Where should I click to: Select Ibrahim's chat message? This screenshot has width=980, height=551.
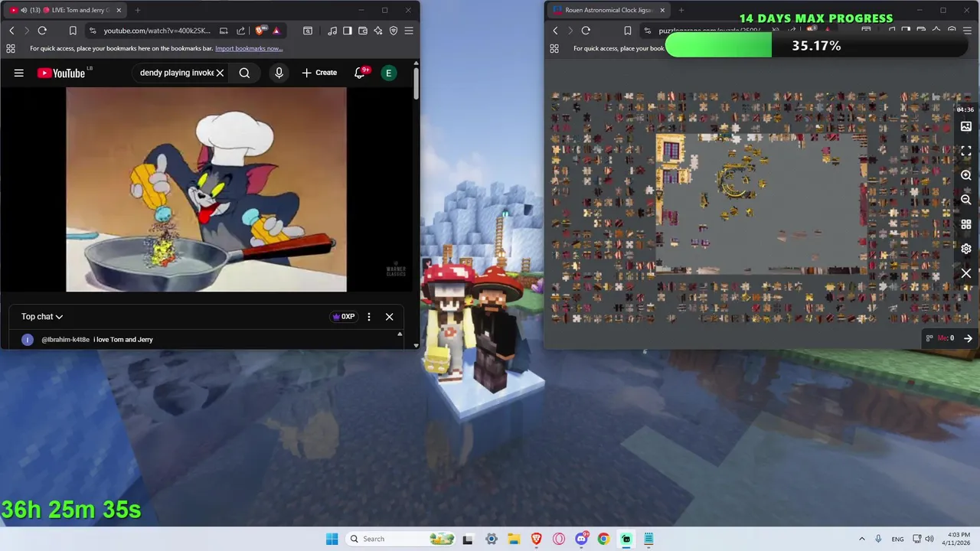click(97, 339)
